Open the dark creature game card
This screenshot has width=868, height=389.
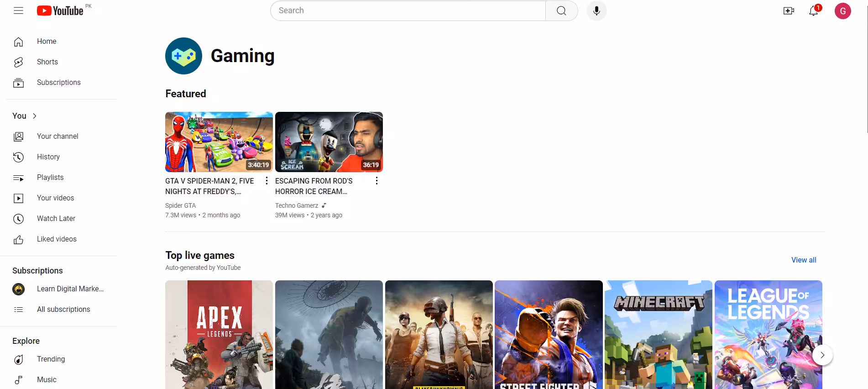coord(329,335)
